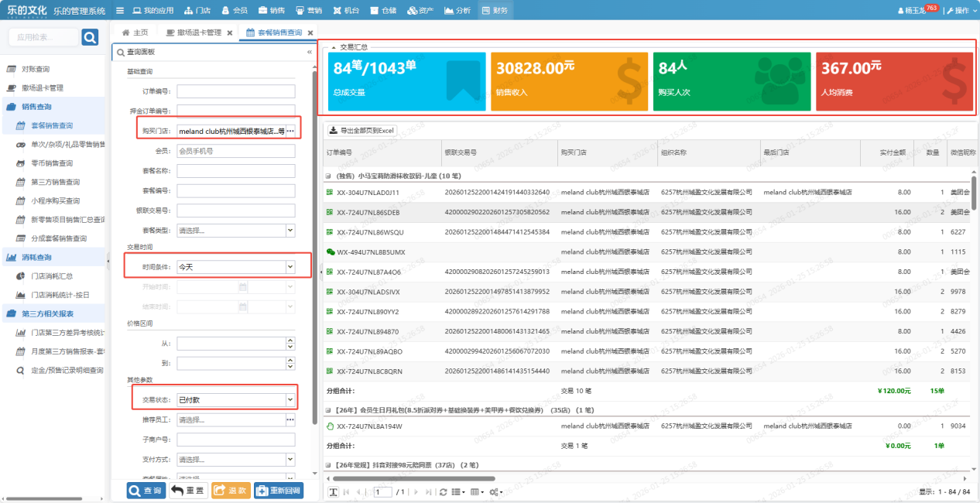Click the 查询 button

[x=146, y=491]
